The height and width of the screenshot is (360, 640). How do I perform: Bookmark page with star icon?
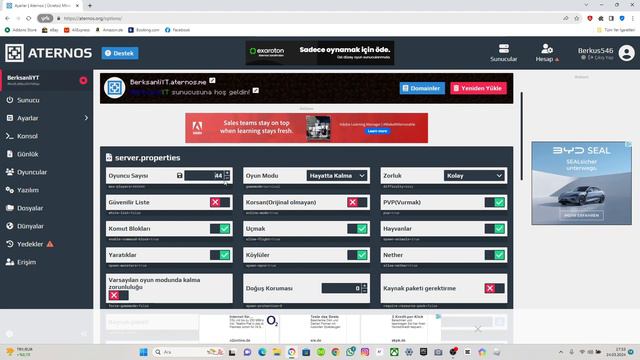point(577,18)
